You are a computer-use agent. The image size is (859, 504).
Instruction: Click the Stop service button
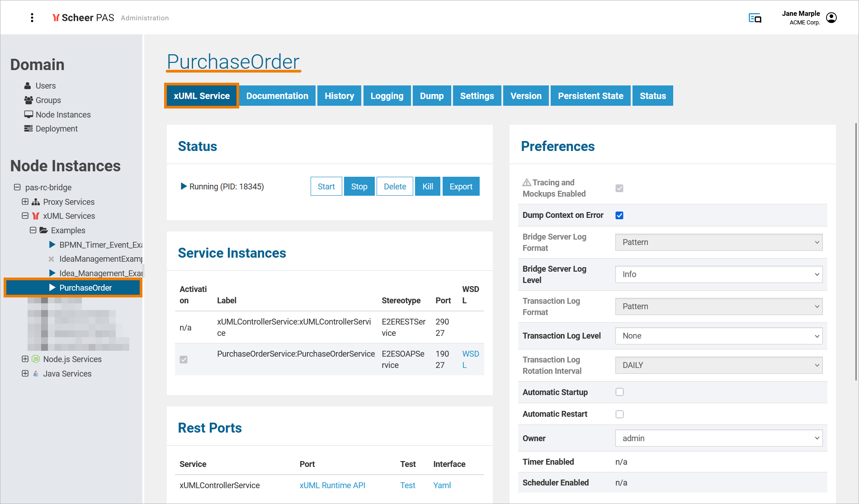tap(359, 187)
